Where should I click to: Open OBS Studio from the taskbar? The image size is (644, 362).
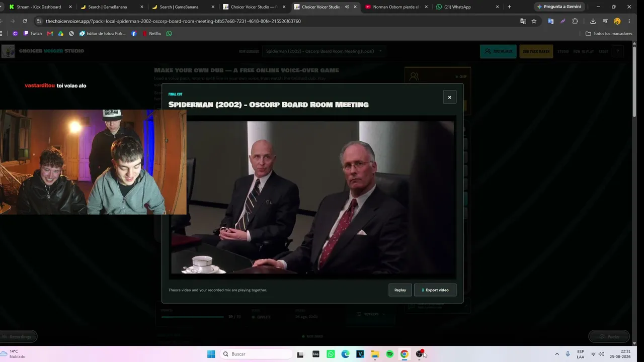[x=419, y=354]
